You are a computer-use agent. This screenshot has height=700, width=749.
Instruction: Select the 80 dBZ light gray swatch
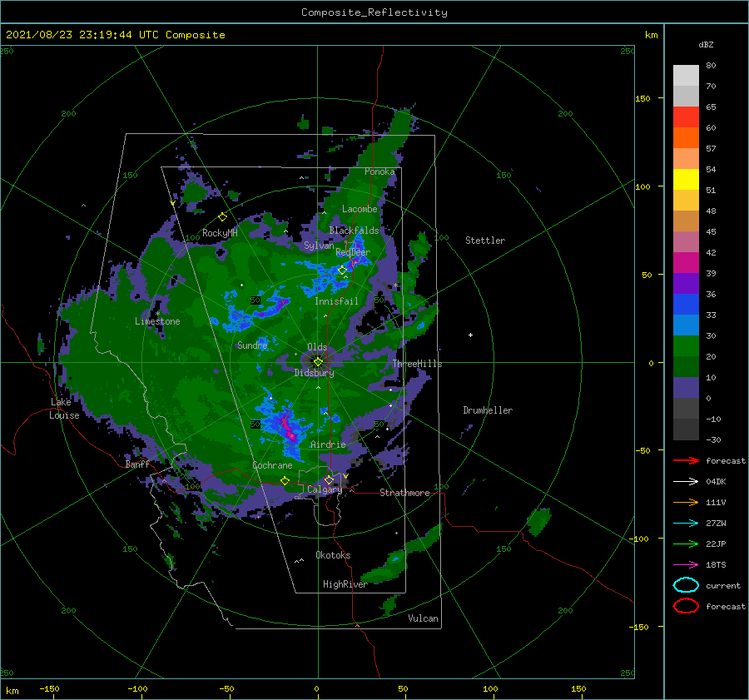[686, 76]
